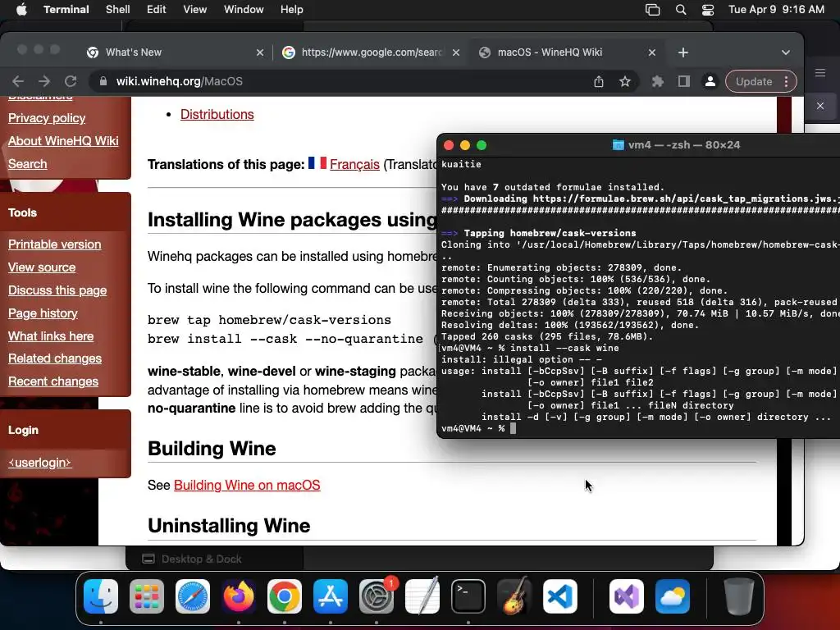Open Recent changes link
Viewport: 840px width, 630px height.
(53, 382)
